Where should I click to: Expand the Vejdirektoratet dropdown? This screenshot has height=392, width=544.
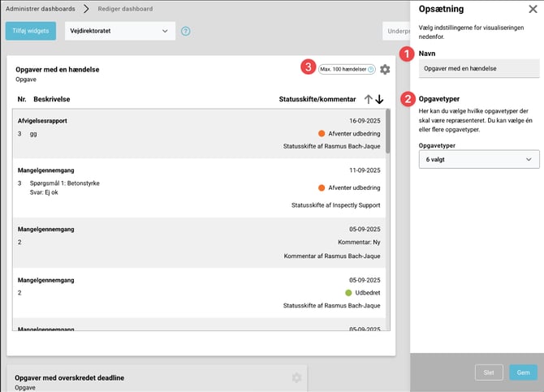[x=120, y=31]
